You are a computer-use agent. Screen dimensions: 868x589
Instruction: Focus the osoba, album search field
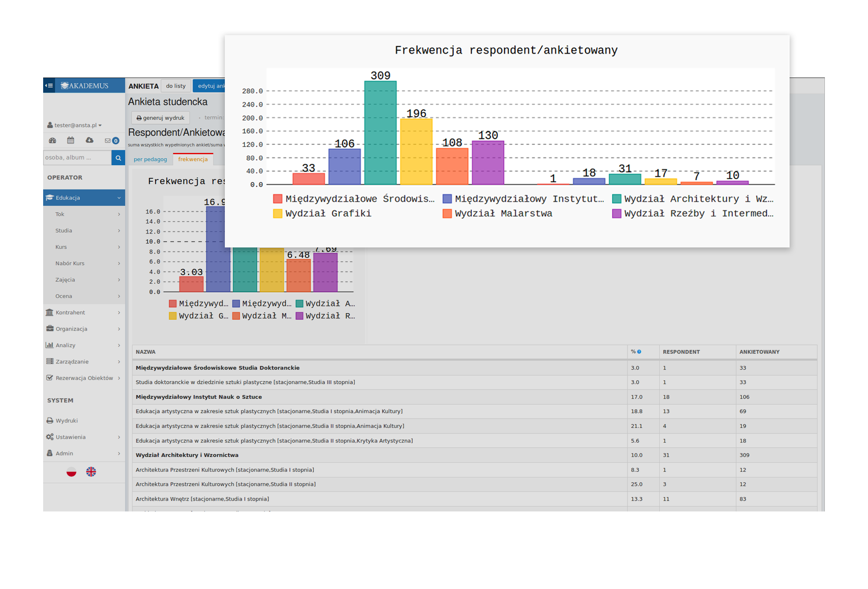coord(78,158)
